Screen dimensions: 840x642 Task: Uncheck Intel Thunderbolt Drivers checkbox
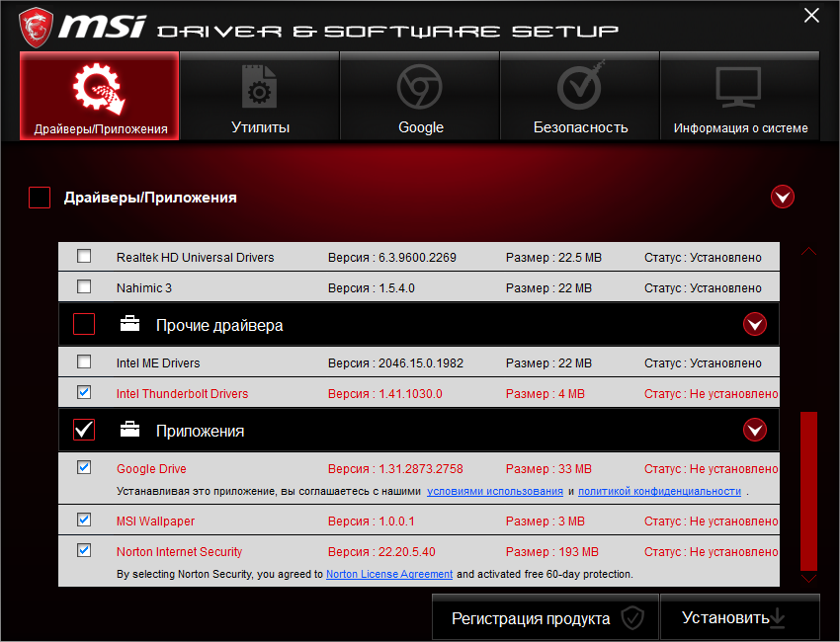[84, 392]
